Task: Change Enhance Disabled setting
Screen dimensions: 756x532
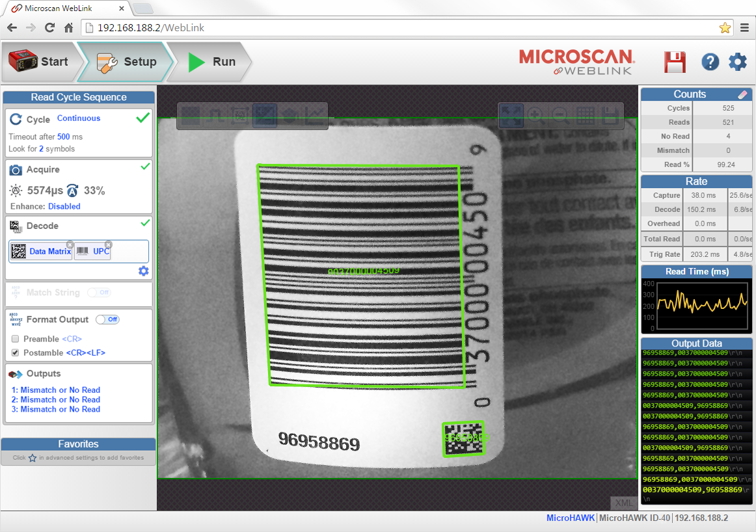Action: pyautogui.click(x=64, y=206)
